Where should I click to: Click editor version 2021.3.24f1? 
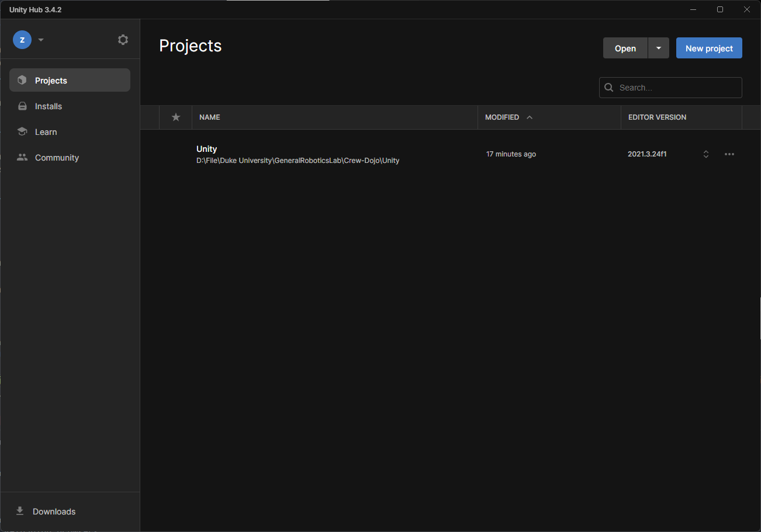point(647,154)
